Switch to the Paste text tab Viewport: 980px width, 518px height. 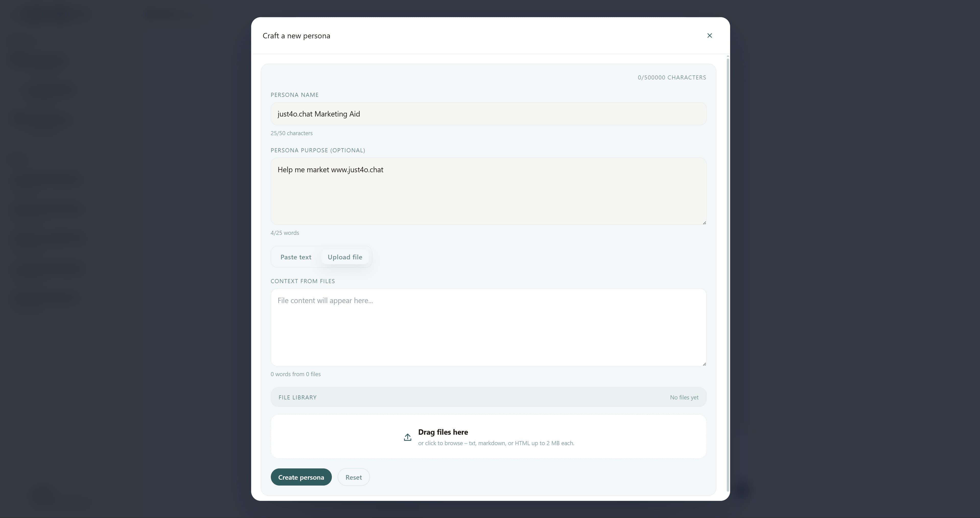click(x=296, y=257)
